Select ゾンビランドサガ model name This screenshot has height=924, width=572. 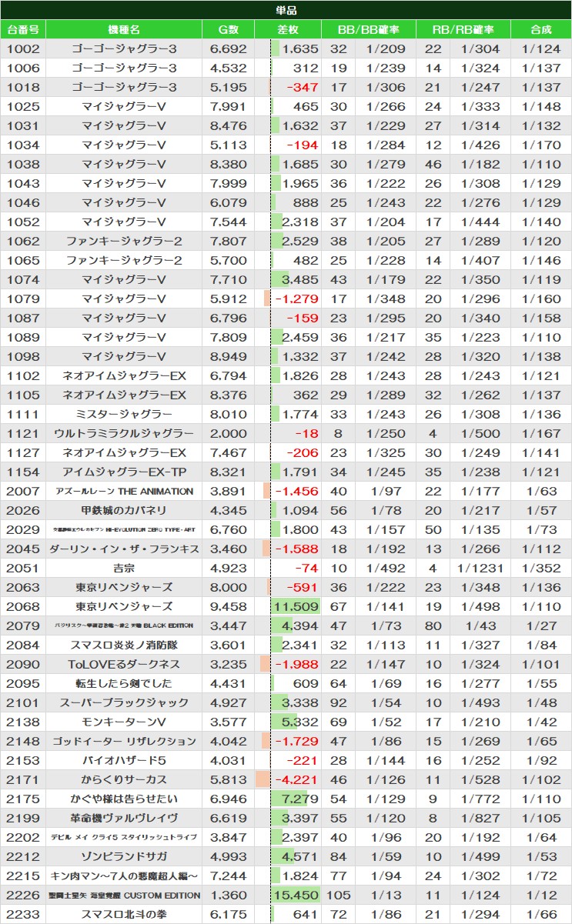click(x=124, y=856)
